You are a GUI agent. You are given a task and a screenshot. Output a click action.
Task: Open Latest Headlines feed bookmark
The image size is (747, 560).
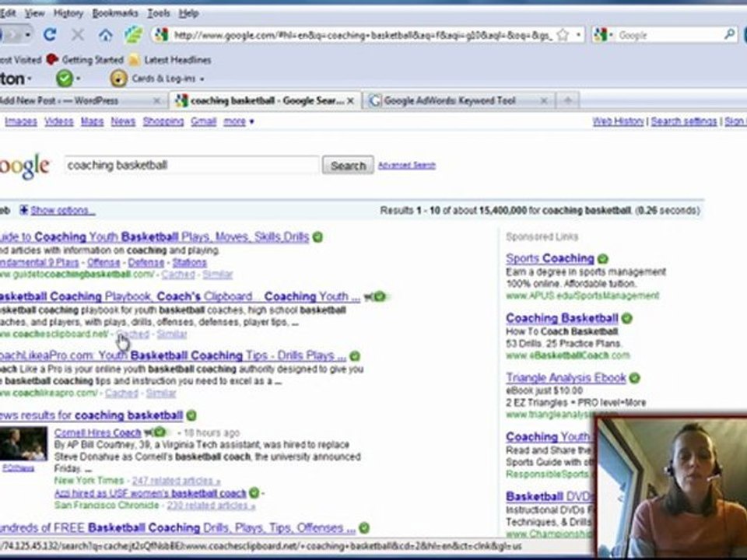171,60
